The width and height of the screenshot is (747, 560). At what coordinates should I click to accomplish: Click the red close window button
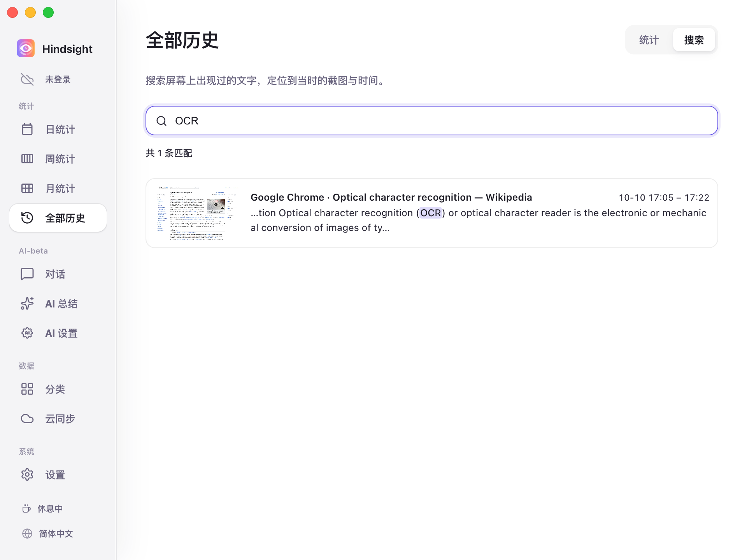coord(12,12)
